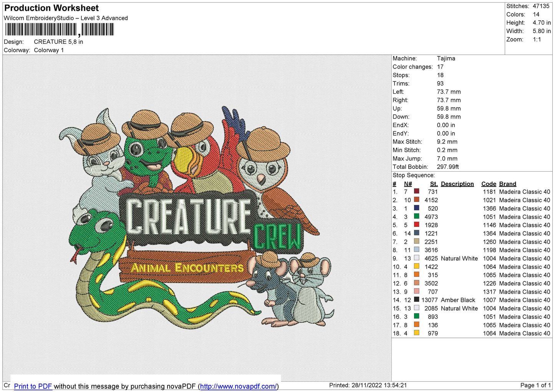Viewport: 555px width, 392px height.
Task: Click color swatch for stop 1 (1181)
Action: tap(416, 191)
